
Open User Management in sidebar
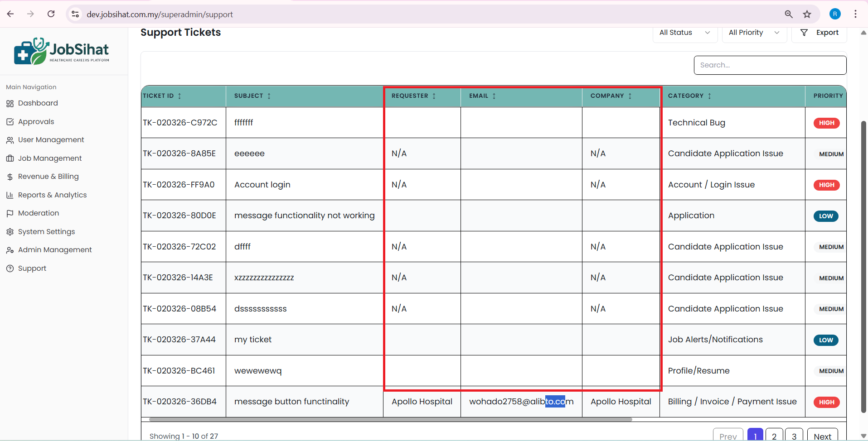tap(51, 140)
